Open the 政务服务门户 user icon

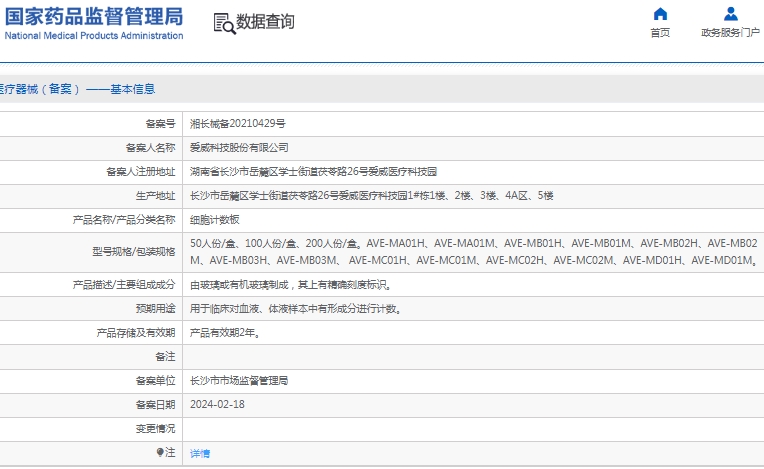[730, 14]
